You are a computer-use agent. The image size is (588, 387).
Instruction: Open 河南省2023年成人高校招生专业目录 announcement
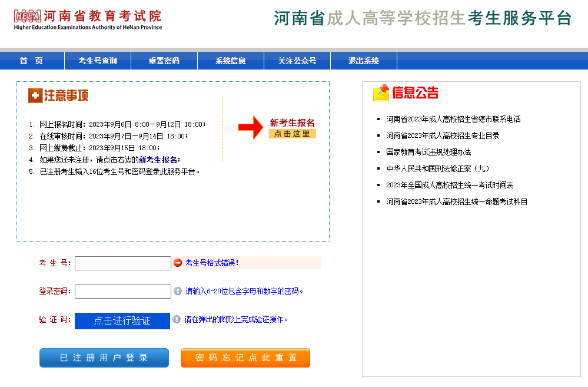click(x=443, y=135)
